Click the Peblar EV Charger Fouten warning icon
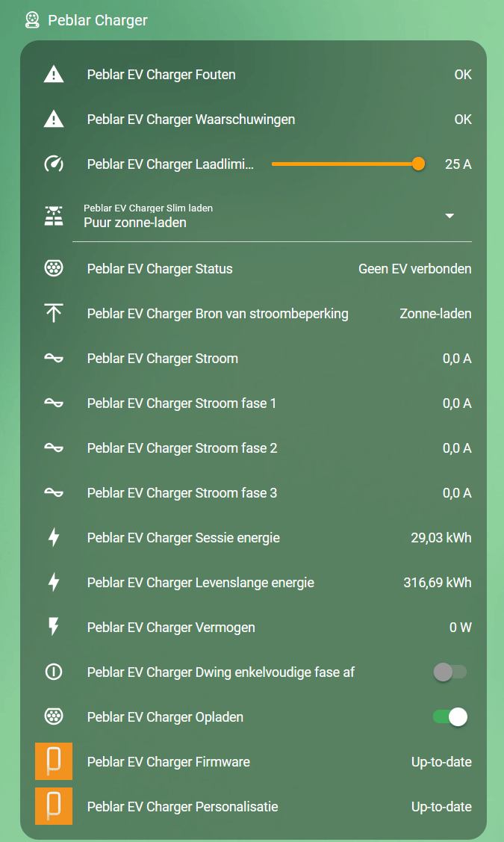The height and width of the screenshot is (842, 504). point(54,75)
